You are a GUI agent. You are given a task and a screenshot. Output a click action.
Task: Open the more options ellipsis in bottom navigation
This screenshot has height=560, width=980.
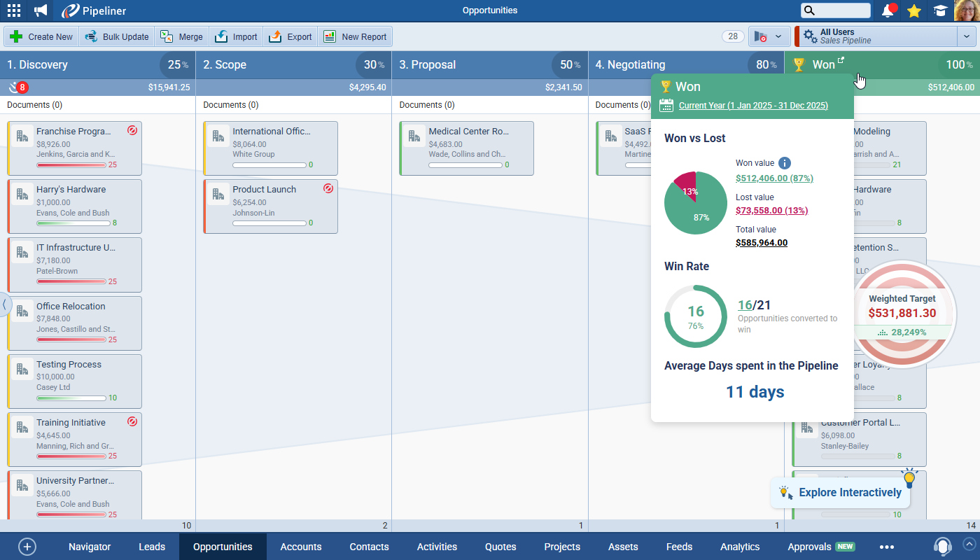pos(887,547)
